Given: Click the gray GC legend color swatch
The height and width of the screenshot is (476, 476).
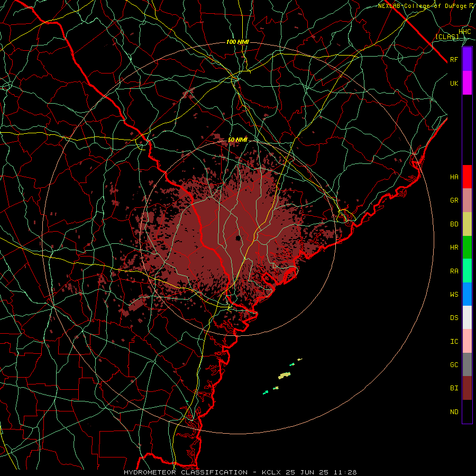Looking at the screenshot, I should coord(467,364).
